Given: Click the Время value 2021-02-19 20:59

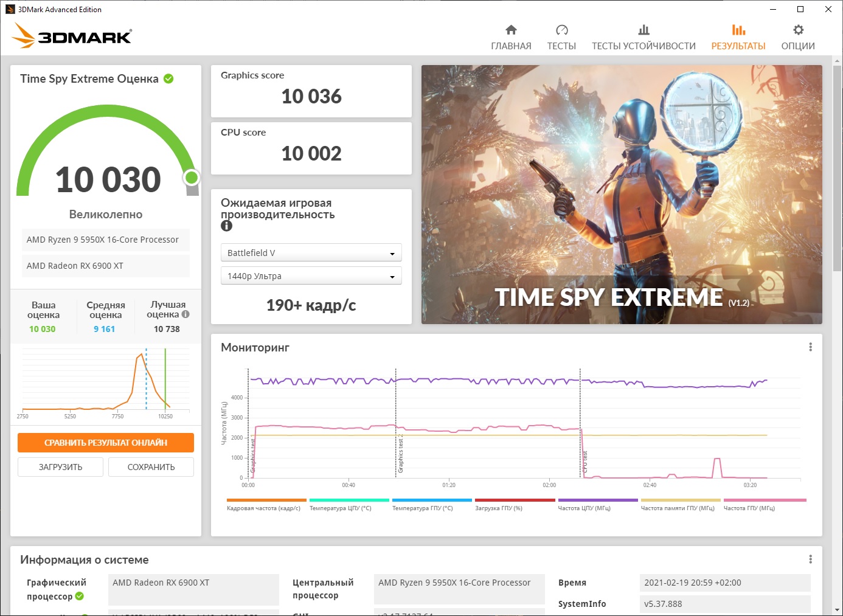Looking at the screenshot, I should point(725,583).
